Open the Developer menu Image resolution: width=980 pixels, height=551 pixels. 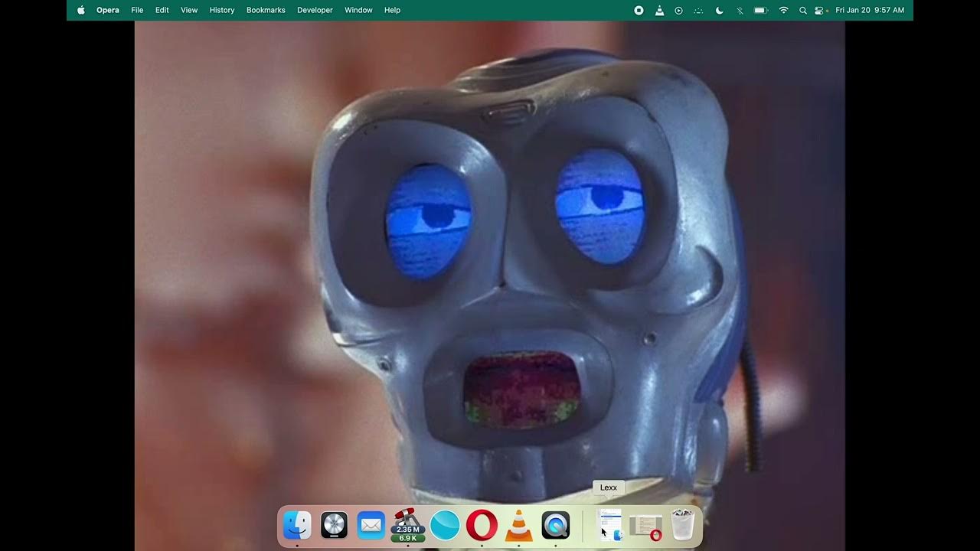pyautogui.click(x=315, y=10)
